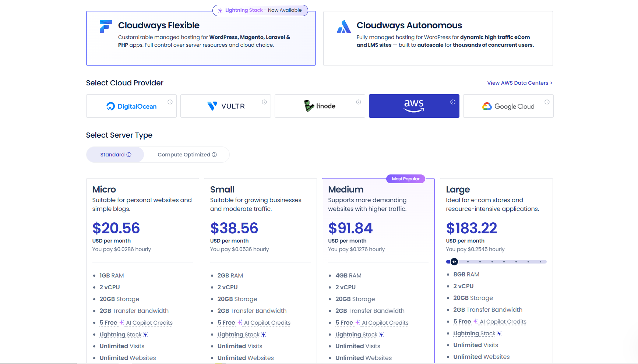This screenshot has height=364, width=638.
Task: Click the Large plan Lightning Stack bolt icon
Action: (x=499, y=333)
